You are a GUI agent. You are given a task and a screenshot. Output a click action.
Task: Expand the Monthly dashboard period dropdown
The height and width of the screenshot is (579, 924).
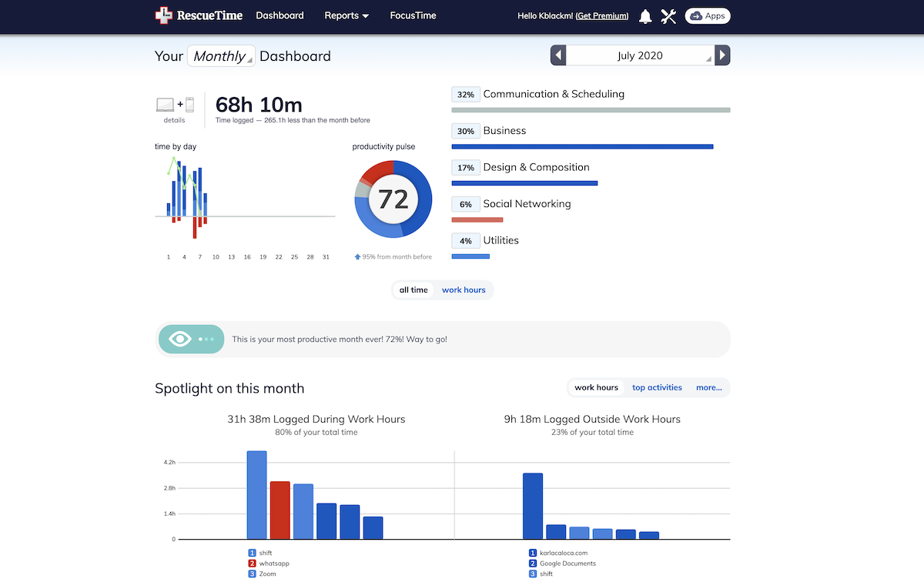pos(221,56)
